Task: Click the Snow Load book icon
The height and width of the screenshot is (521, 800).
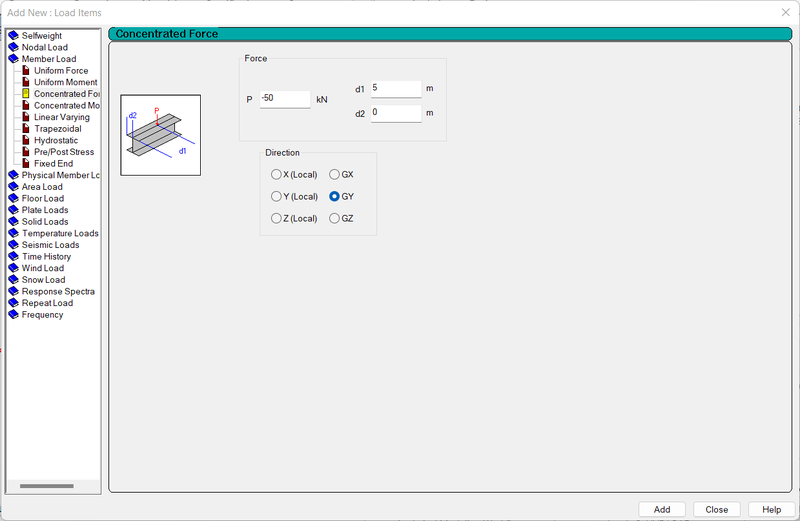Action: [14, 280]
